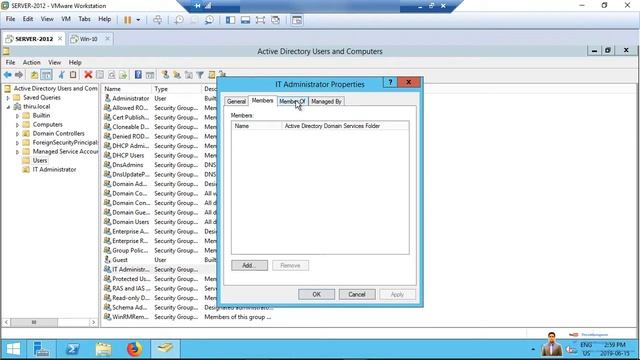Click VMware show library sidebar icon

tap(230, 20)
